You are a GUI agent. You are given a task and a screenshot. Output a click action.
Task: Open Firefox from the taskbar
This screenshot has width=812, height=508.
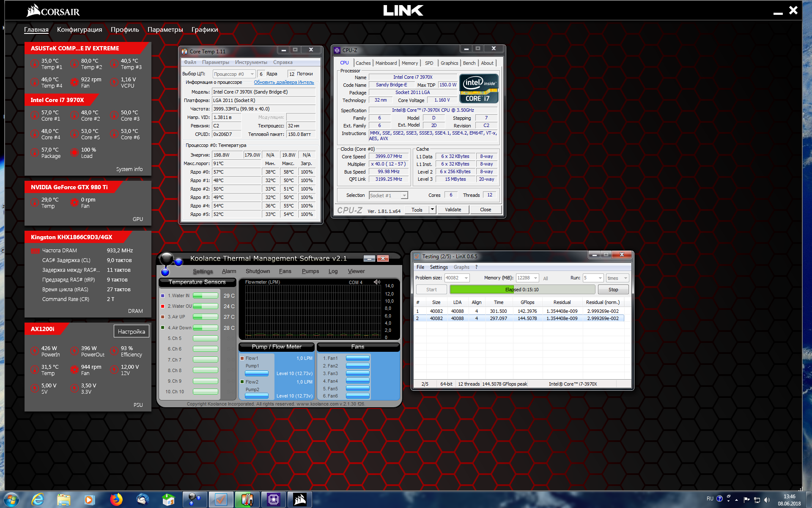click(116, 500)
